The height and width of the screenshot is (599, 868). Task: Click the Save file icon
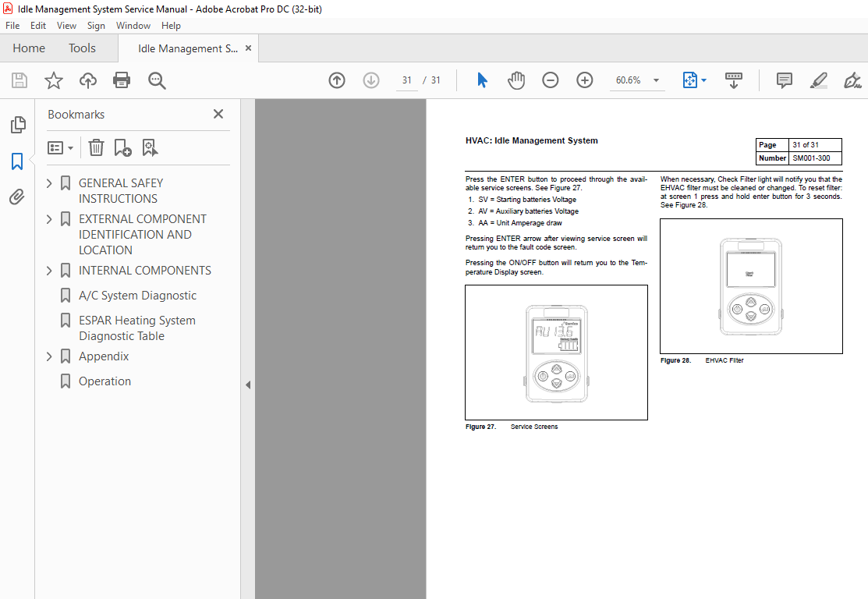[x=19, y=80]
